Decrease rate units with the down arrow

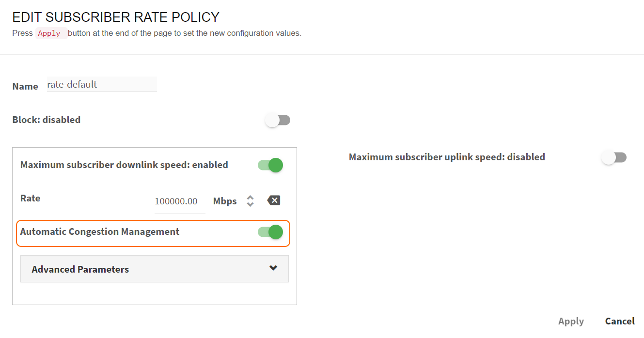pos(250,204)
